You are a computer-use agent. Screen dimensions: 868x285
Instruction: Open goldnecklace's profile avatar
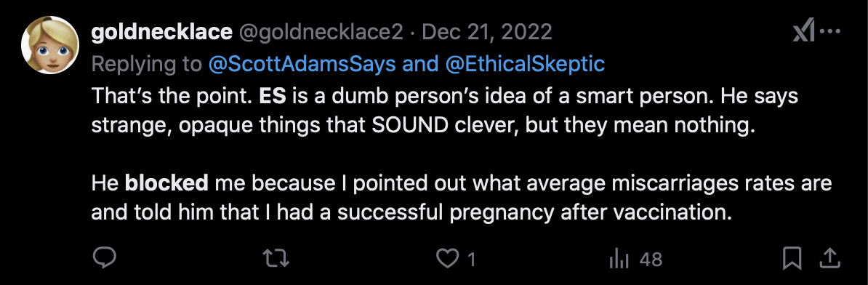(x=50, y=45)
